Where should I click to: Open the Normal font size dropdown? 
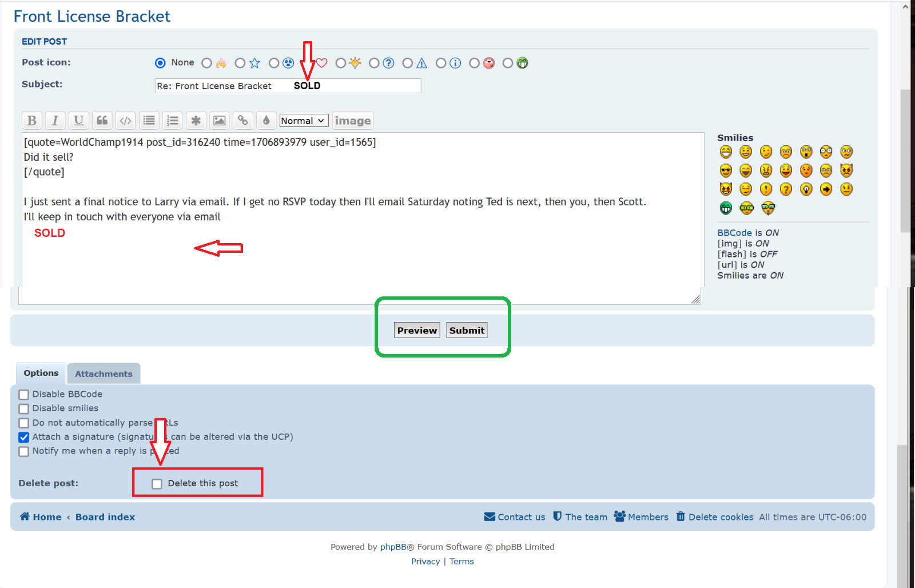303,121
